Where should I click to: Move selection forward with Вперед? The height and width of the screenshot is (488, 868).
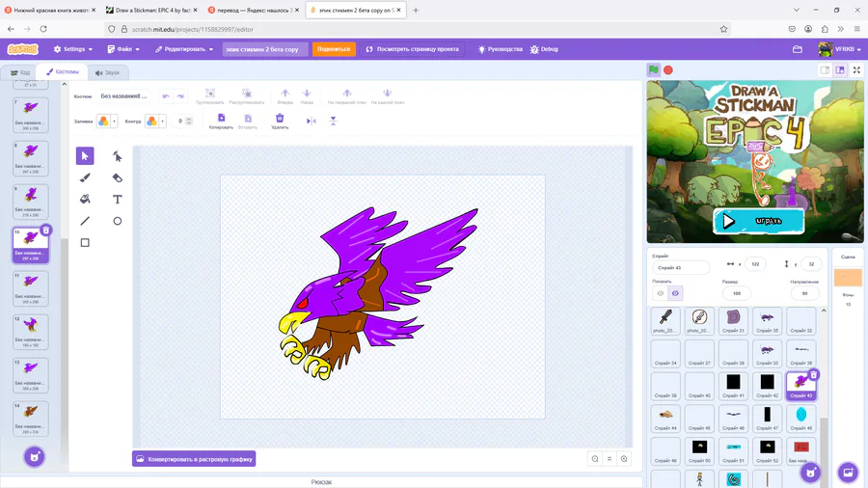[x=285, y=93]
